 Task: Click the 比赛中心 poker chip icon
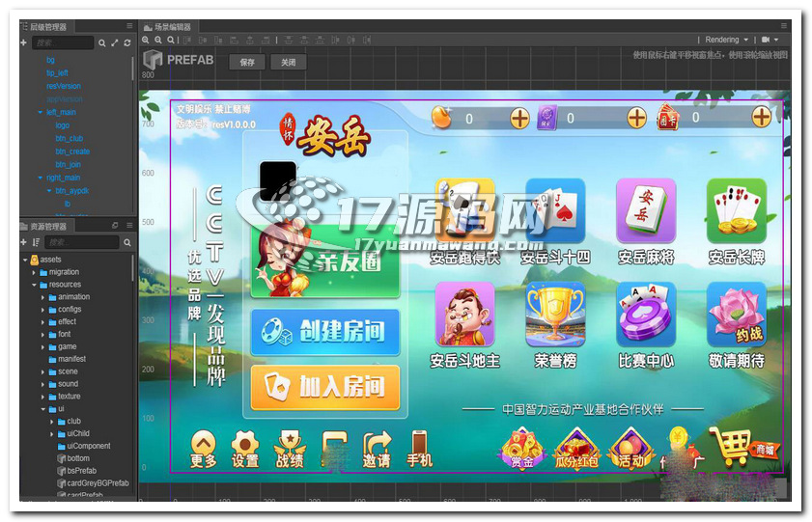pos(646,315)
